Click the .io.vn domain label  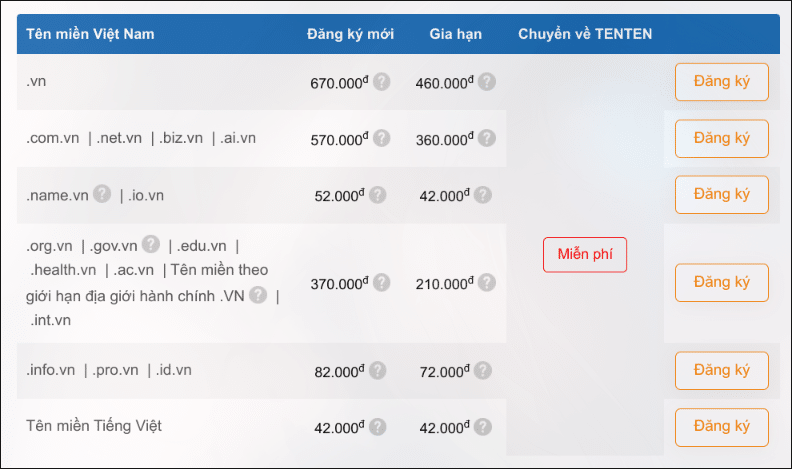tap(146, 195)
